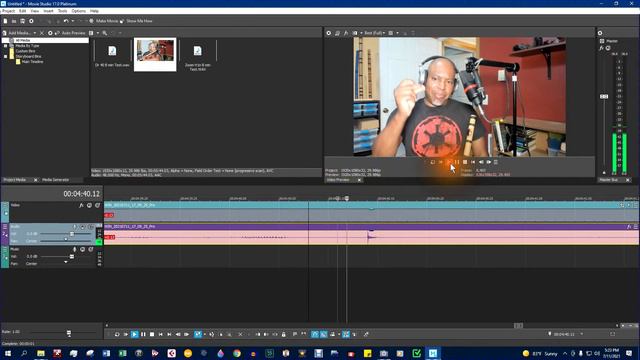Switch to the Master Bus tab
The height and width of the screenshot is (360, 640).
pos(608,180)
